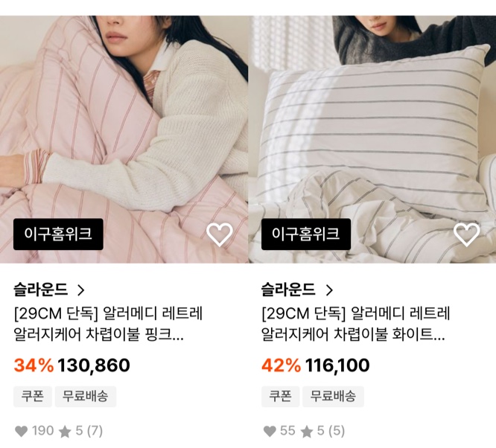
Task: Click the gray heart icon showing 190 likes
Action: pos(22,431)
